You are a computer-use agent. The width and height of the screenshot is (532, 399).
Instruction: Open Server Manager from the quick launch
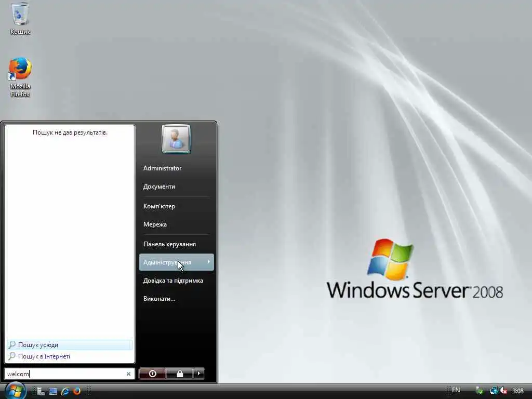tap(41, 391)
